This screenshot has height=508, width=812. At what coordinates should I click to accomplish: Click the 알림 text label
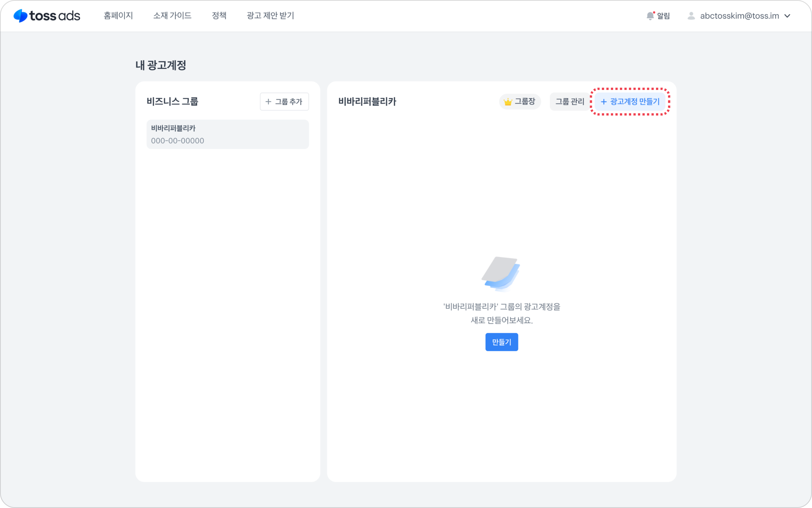pos(664,16)
